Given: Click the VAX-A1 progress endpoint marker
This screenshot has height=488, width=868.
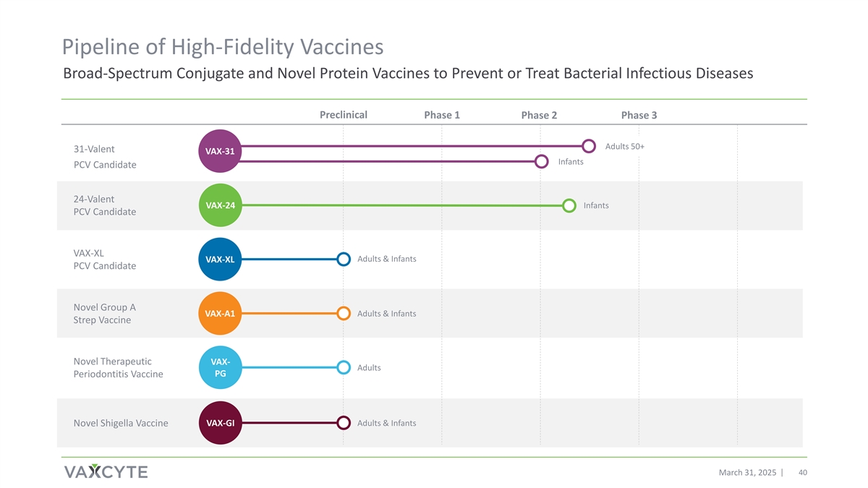Looking at the screenshot, I should pyautogui.click(x=344, y=314).
